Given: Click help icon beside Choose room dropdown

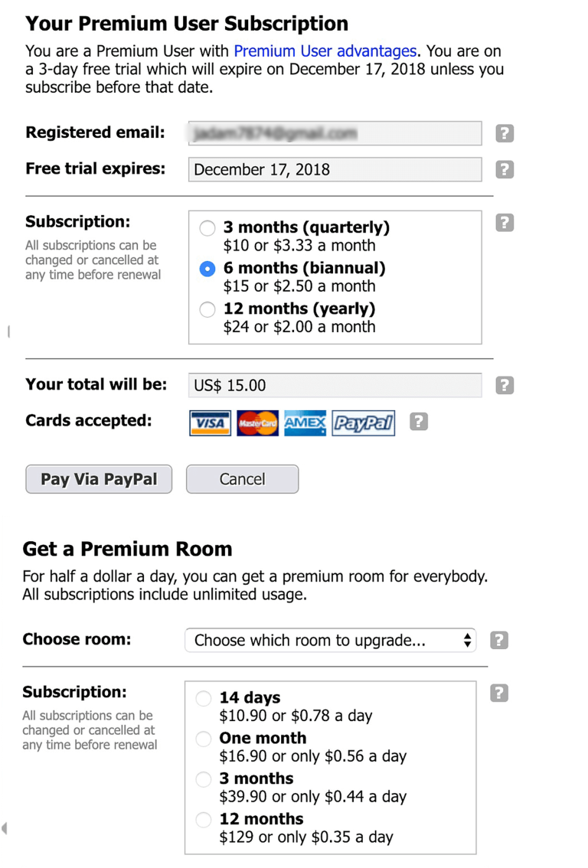Looking at the screenshot, I should pyautogui.click(x=499, y=641).
